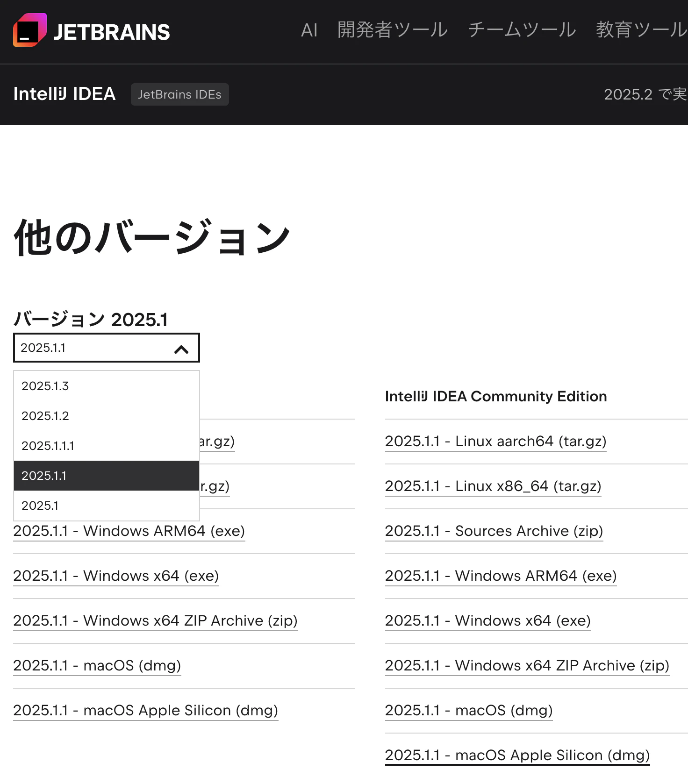688x784 pixels.
Task: Click the JetBrains logo icon
Action: coord(30,30)
